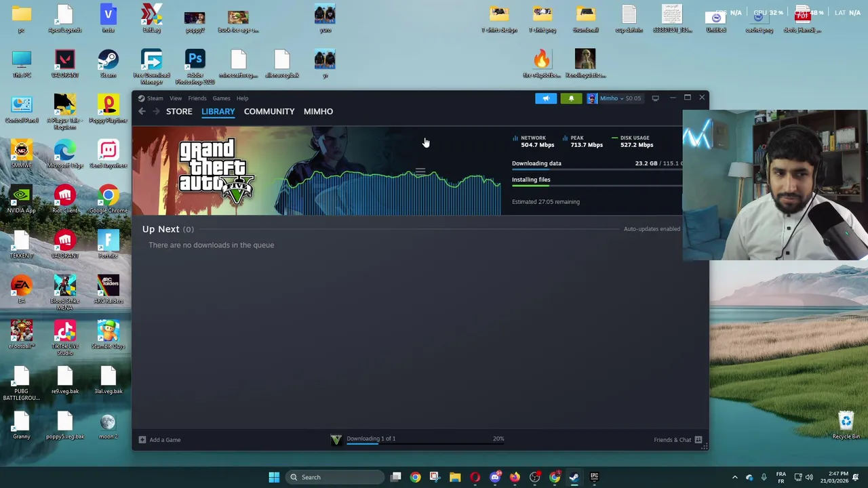
Task: Open Steam notifications bell
Action: coord(571,98)
